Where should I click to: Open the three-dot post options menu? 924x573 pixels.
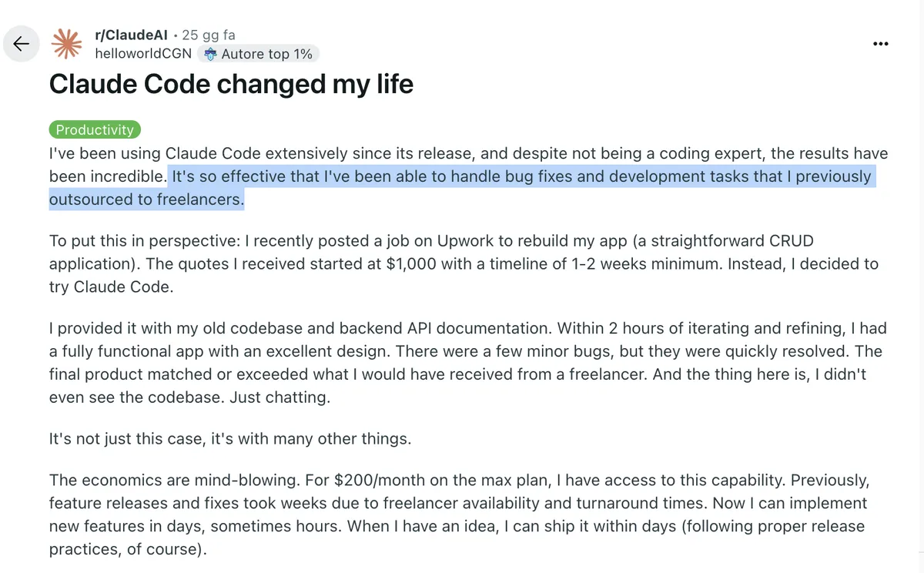881,44
